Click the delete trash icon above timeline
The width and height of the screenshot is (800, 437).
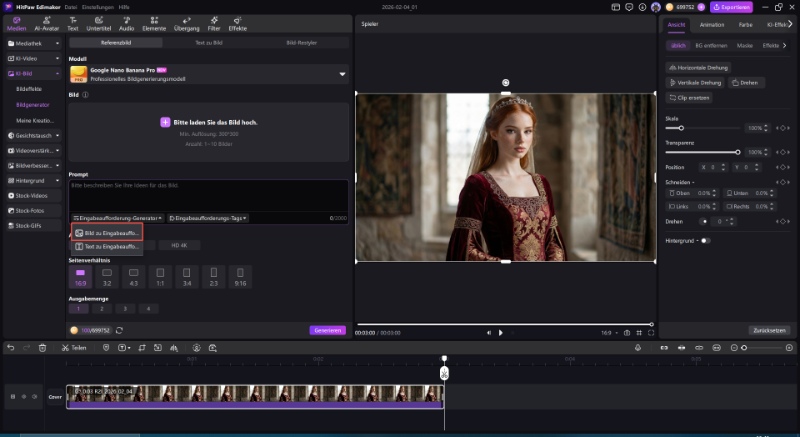pyautogui.click(x=42, y=348)
